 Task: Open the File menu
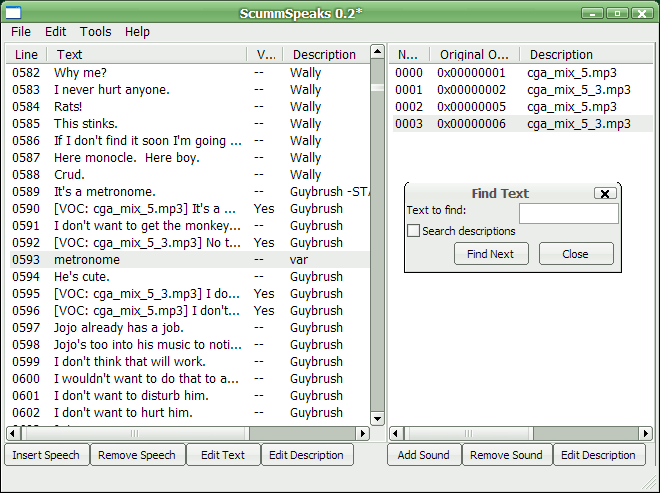click(x=21, y=32)
